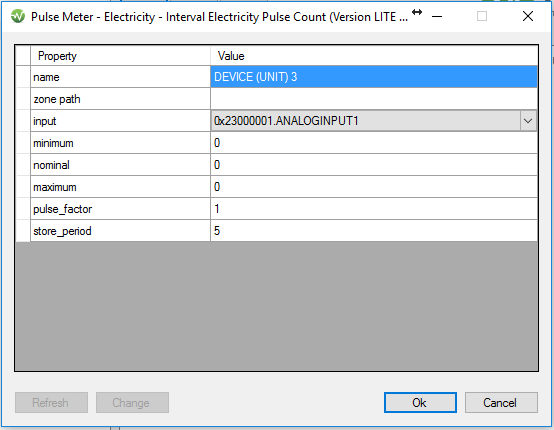Click the maximum value cell
554x430 pixels.
pyautogui.click(x=374, y=187)
